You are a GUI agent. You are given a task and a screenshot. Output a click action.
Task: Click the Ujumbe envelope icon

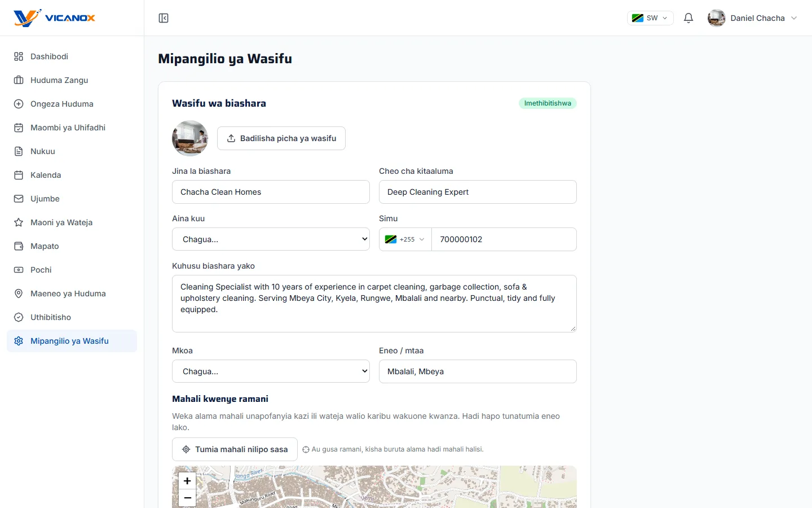[x=19, y=199]
